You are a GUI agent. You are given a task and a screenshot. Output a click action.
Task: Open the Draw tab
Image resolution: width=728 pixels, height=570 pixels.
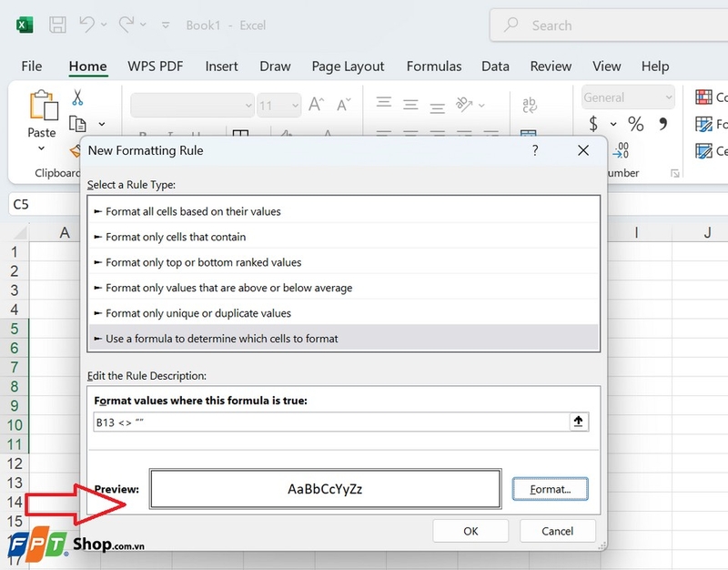(x=275, y=66)
